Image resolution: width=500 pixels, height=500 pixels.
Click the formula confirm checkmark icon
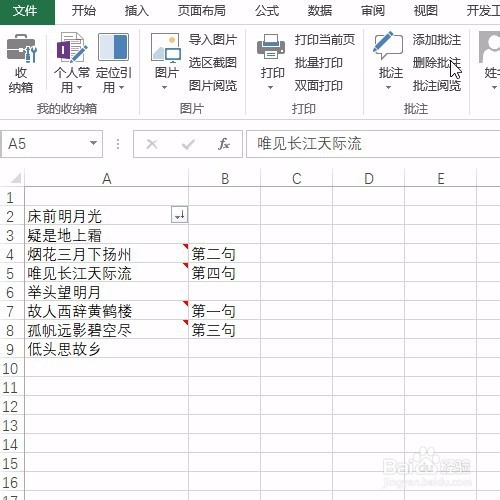point(188,144)
